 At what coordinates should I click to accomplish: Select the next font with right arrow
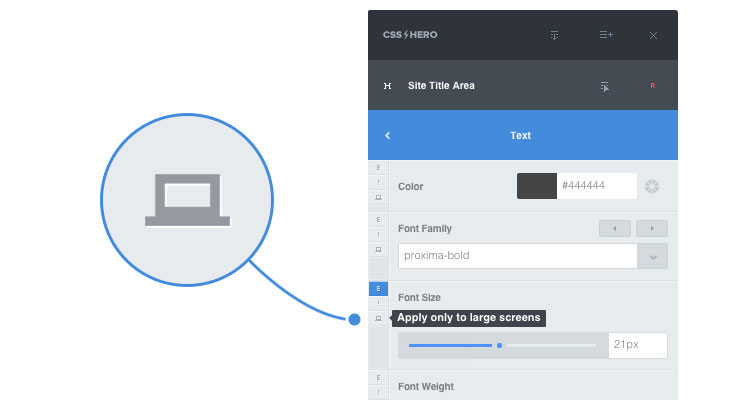[x=652, y=229]
